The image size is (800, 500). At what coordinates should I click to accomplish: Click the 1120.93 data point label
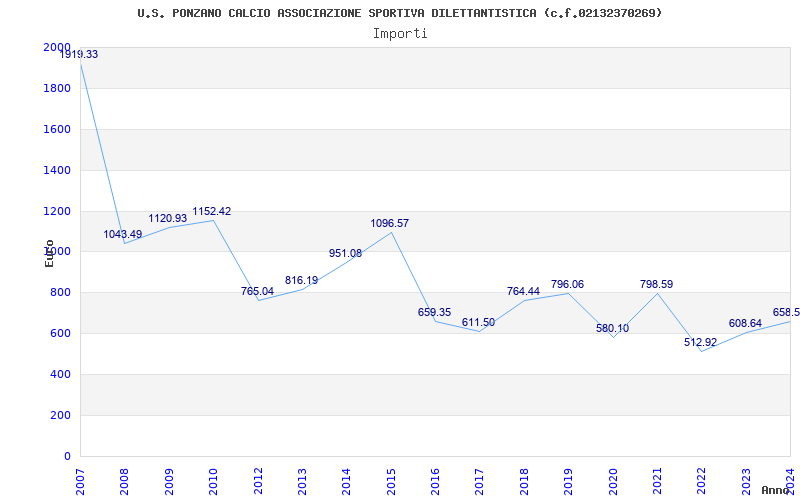168,218
